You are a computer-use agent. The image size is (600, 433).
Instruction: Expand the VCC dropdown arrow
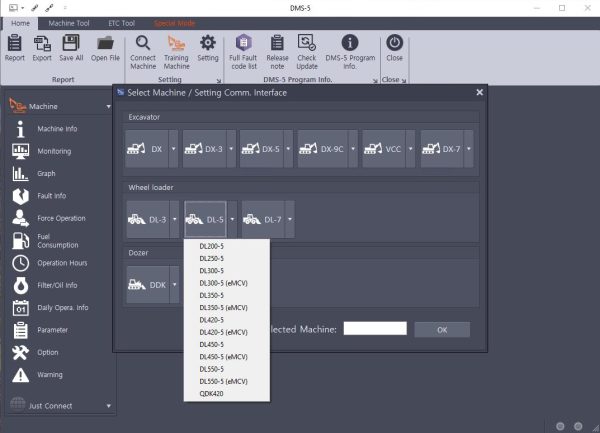[411, 149]
